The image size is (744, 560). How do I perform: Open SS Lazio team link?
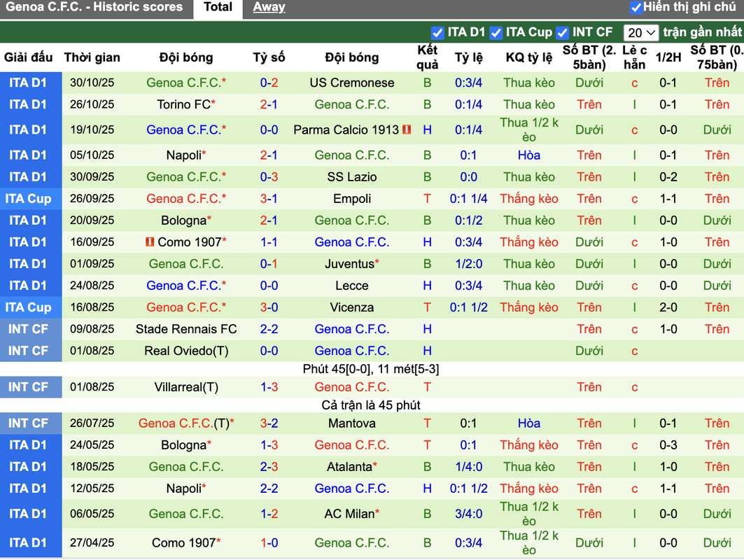[351, 177]
